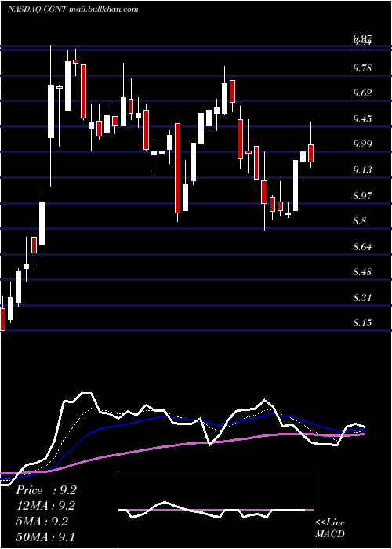Click the 9.13 price axis label
This screenshot has width=392, height=549.
click(x=362, y=170)
